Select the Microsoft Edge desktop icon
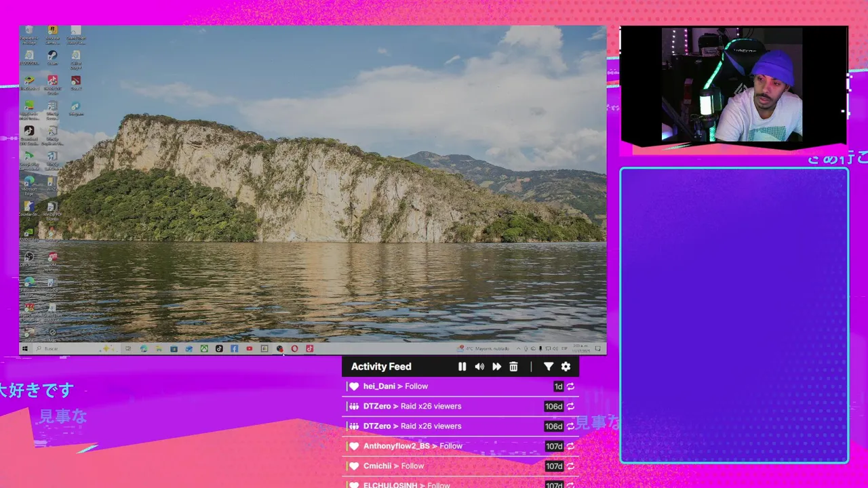868x488 pixels. coord(28,184)
